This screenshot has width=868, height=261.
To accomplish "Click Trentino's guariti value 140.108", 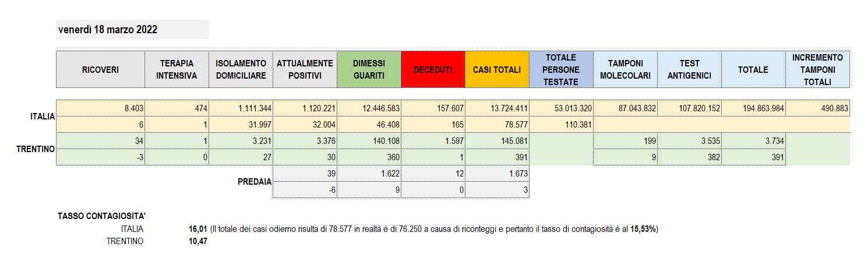I will pyautogui.click(x=369, y=141).
